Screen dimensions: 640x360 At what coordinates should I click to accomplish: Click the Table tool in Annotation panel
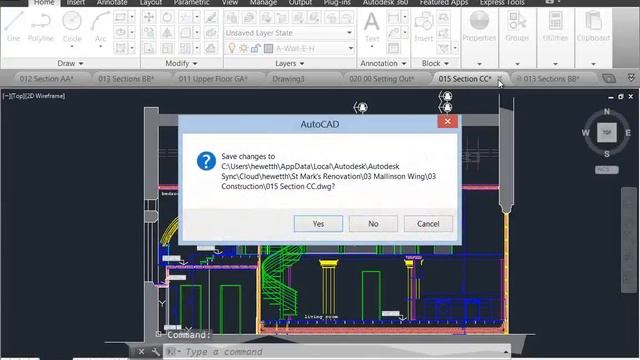[x=393, y=48]
